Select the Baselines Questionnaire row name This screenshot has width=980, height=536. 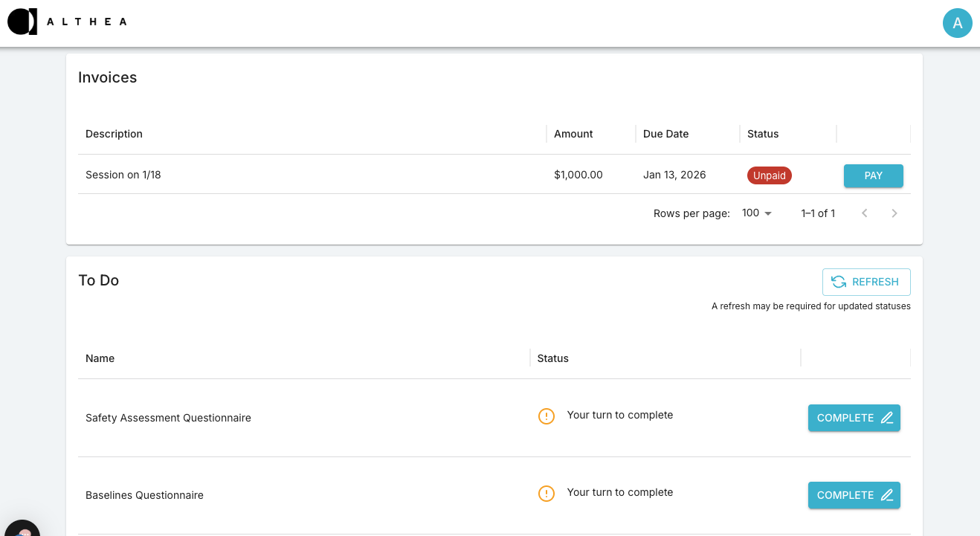point(144,495)
